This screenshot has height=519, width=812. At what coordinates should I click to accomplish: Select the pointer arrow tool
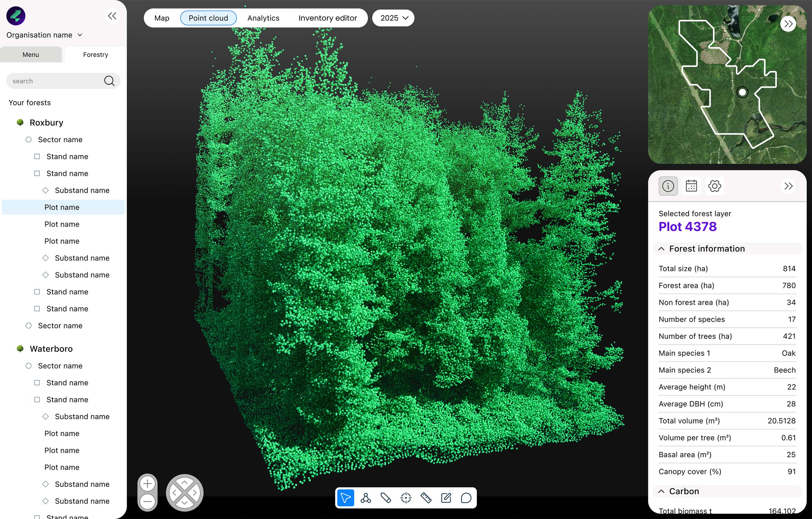345,498
